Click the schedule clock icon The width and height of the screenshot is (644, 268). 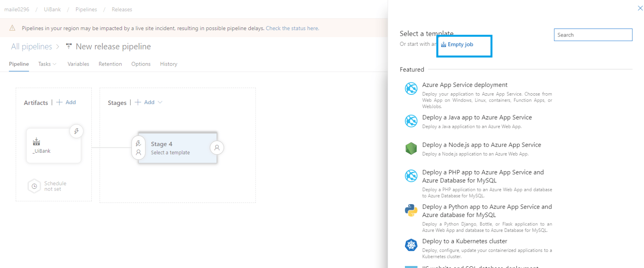pos(34,186)
